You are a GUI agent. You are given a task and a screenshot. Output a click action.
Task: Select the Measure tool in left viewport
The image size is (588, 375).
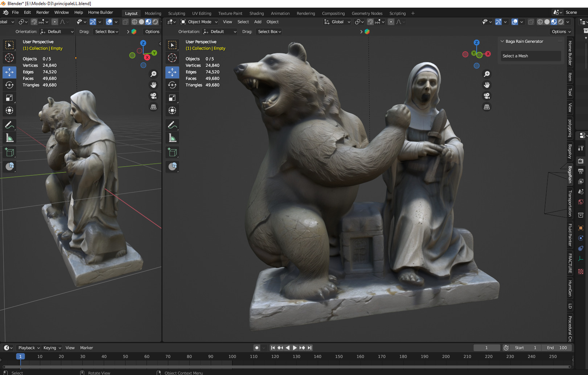tap(9, 138)
